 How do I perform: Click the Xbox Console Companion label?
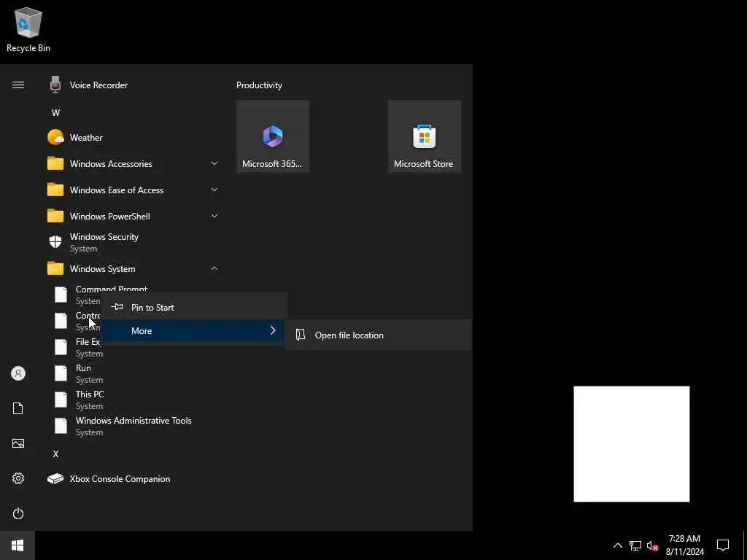click(x=120, y=479)
